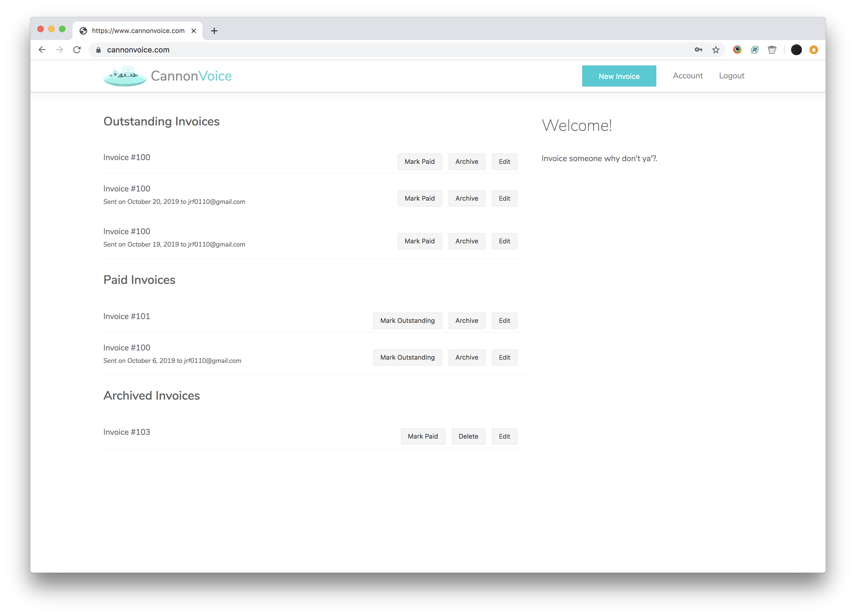Screen dimensions: 856x616
Task: Reload the page with the refresh icon
Action: [x=77, y=50]
